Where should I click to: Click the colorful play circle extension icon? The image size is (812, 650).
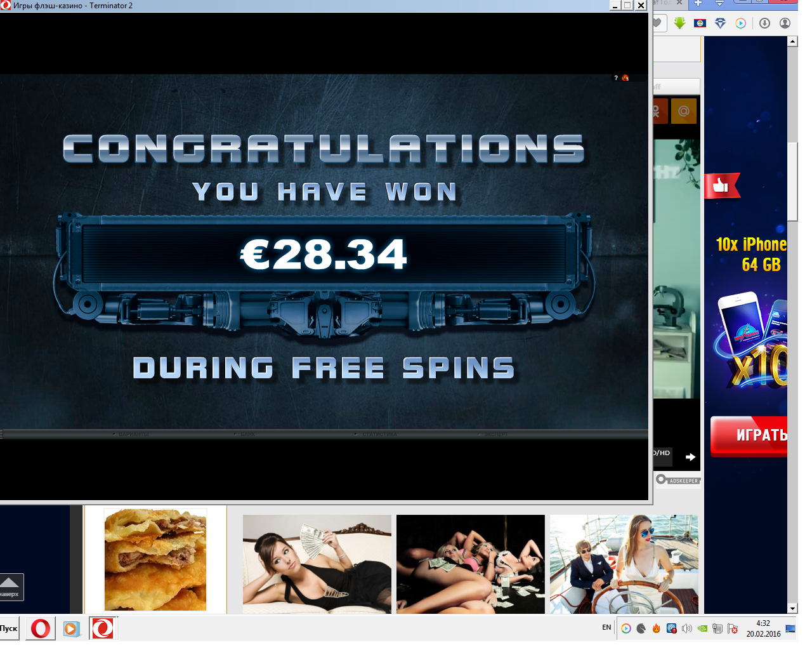coord(740,23)
